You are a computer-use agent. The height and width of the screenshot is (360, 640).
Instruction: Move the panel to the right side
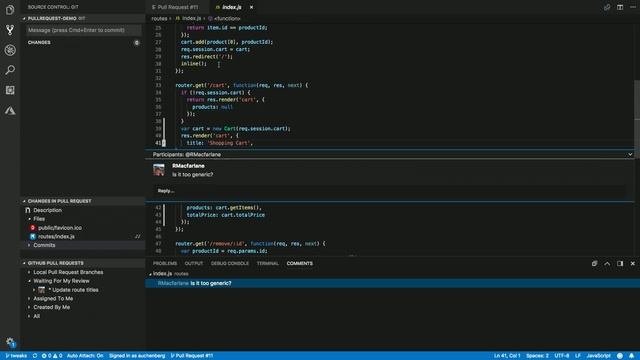[x=620, y=263]
